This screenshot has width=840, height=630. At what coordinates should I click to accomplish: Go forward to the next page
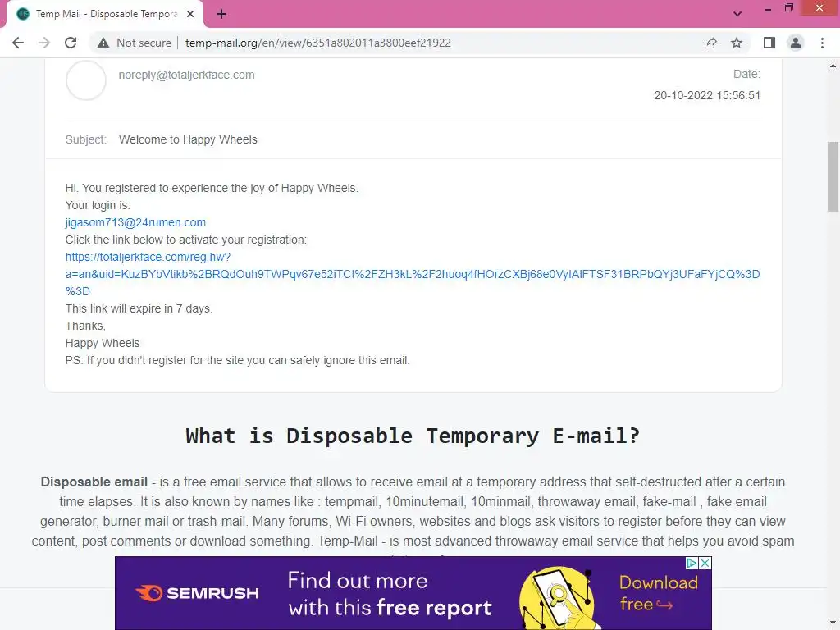[x=44, y=43]
